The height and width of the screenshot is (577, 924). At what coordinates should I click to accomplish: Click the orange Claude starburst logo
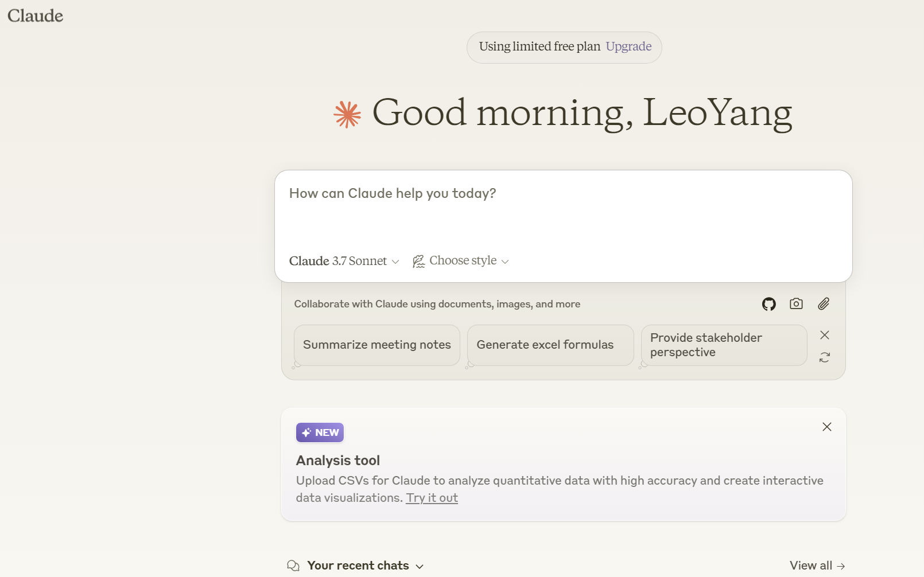click(x=347, y=114)
